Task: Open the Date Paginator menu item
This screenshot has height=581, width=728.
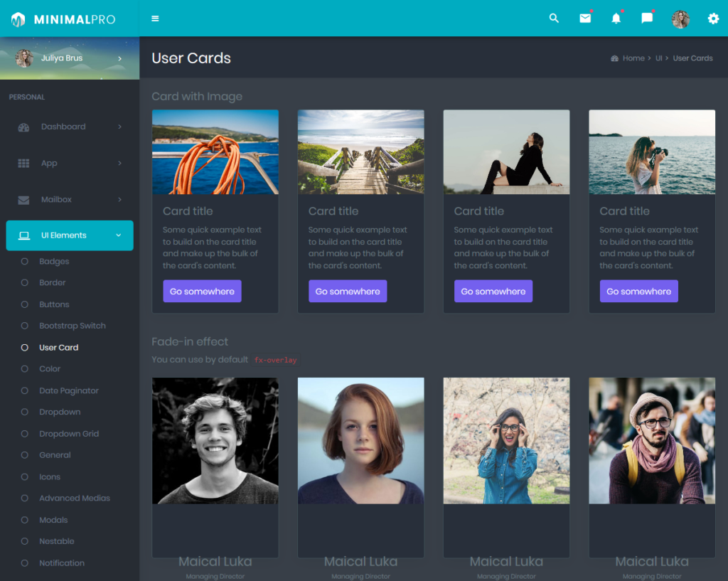Action: pyautogui.click(x=70, y=391)
